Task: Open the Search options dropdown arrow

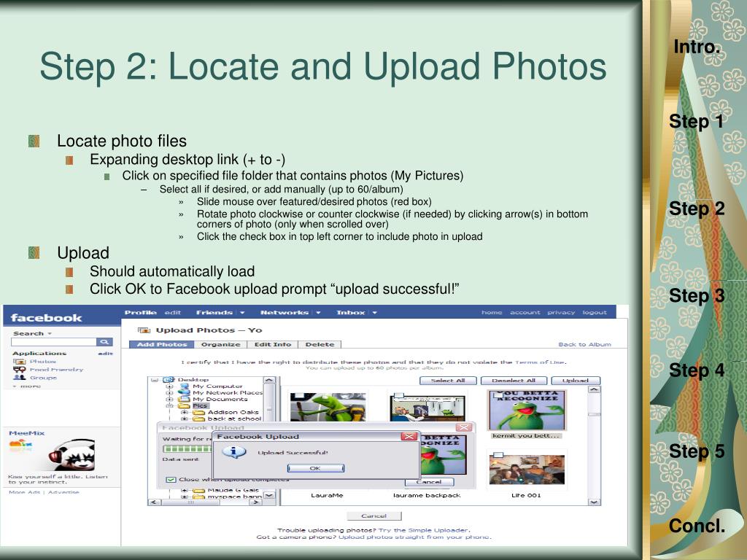Action: [50, 334]
